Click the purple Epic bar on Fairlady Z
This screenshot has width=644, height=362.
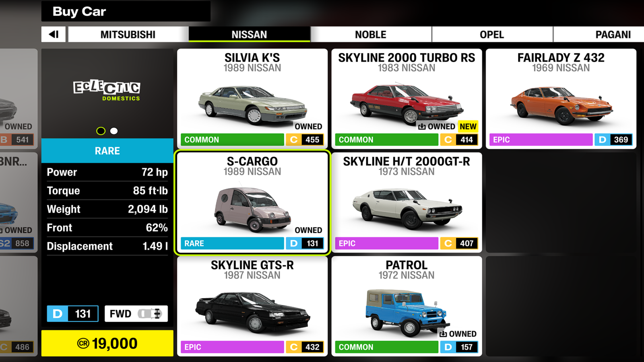[x=541, y=140]
